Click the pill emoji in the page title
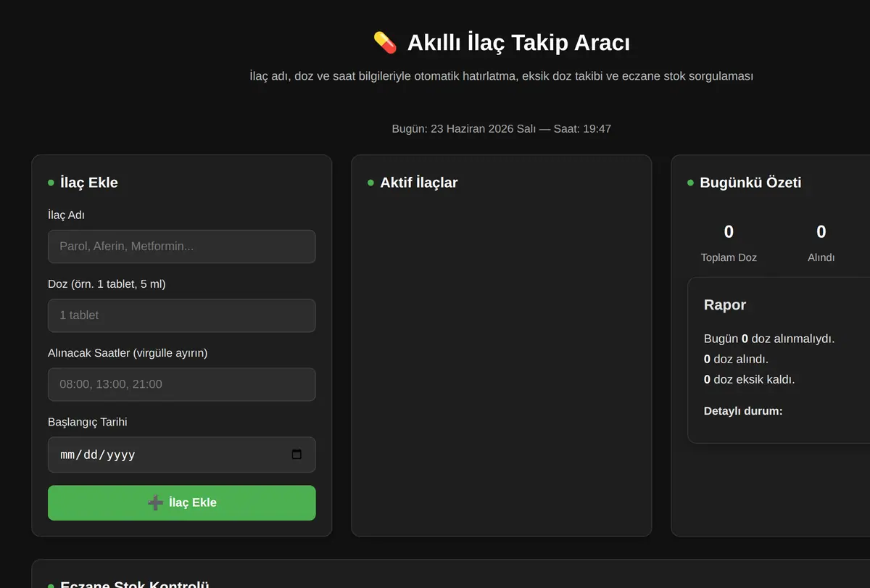This screenshot has height=588, width=870. tap(385, 43)
